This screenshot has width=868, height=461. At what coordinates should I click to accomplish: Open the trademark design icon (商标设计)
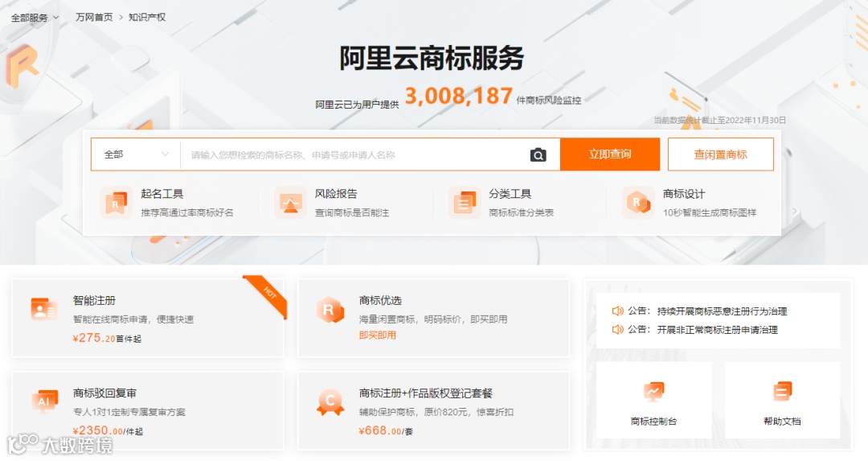tap(637, 203)
